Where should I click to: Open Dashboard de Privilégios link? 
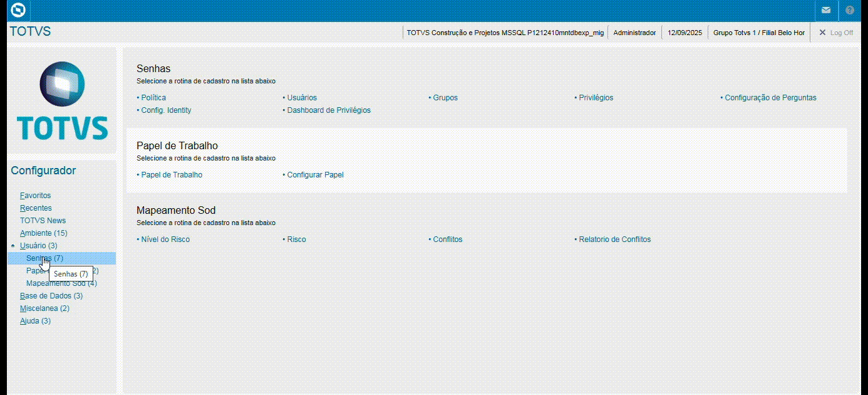tap(329, 110)
